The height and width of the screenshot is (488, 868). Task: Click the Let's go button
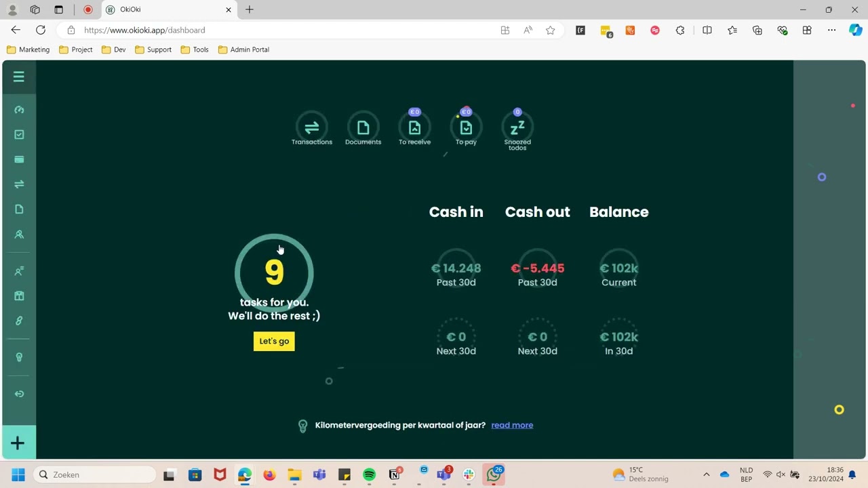[274, 341]
